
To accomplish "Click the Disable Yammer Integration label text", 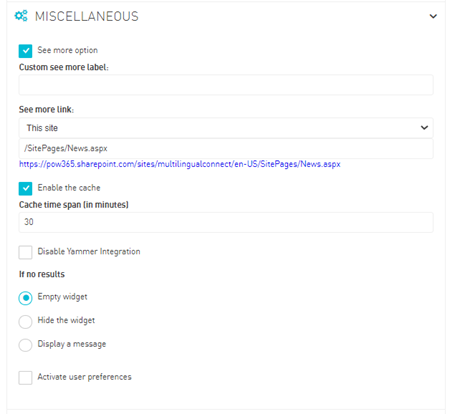I will click(89, 252).
